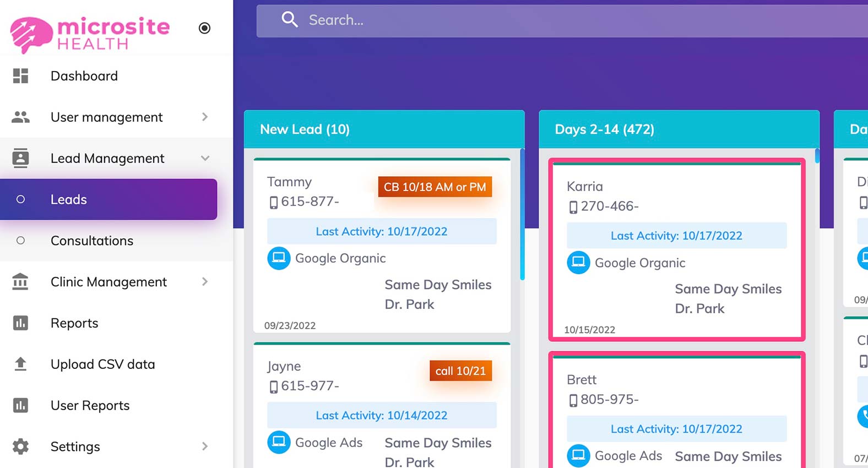Click the Reports bar chart icon

click(20, 323)
